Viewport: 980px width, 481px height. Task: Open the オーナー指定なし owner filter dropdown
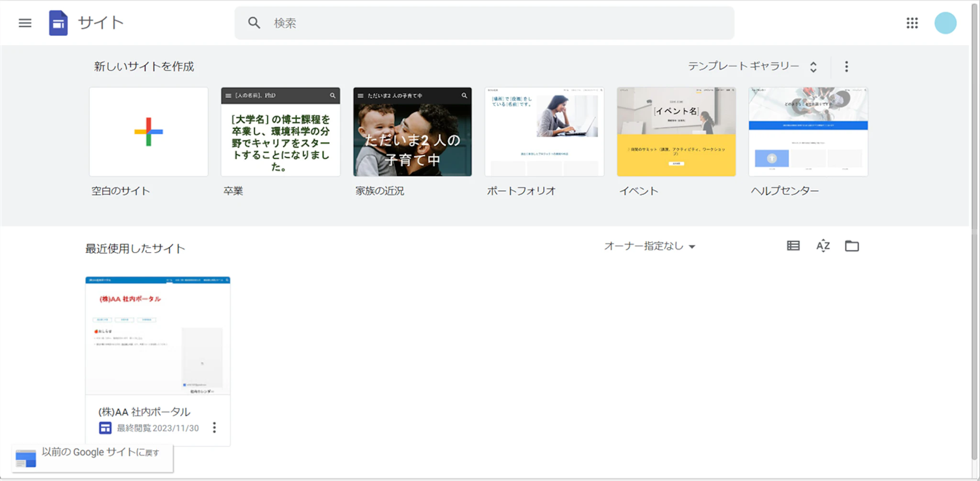point(649,246)
